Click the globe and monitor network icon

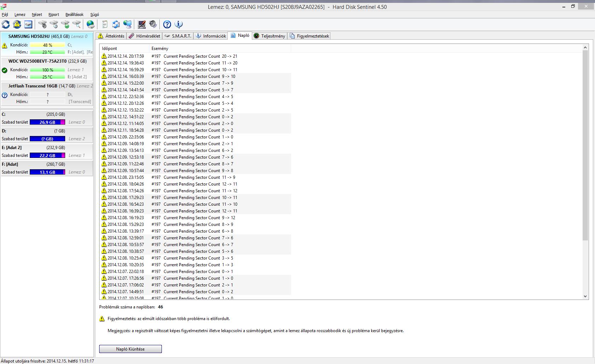pyautogui.click(x=127, y=24)
